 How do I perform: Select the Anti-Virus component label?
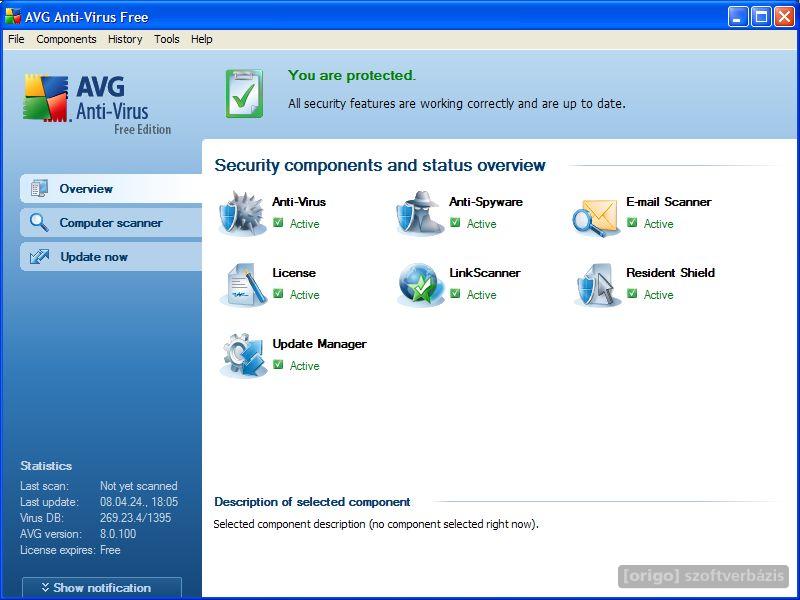click(x=299, y=202)
